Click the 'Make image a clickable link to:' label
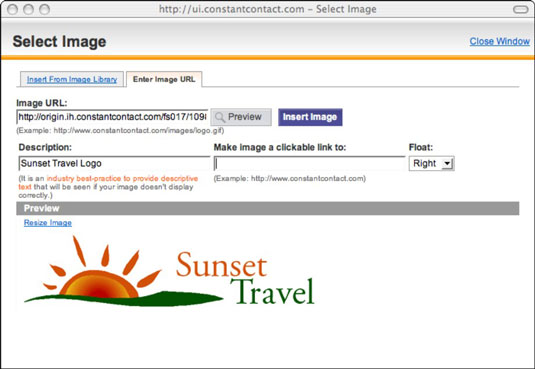This screenshot has height=369, width=535. [x=280, y=147]
